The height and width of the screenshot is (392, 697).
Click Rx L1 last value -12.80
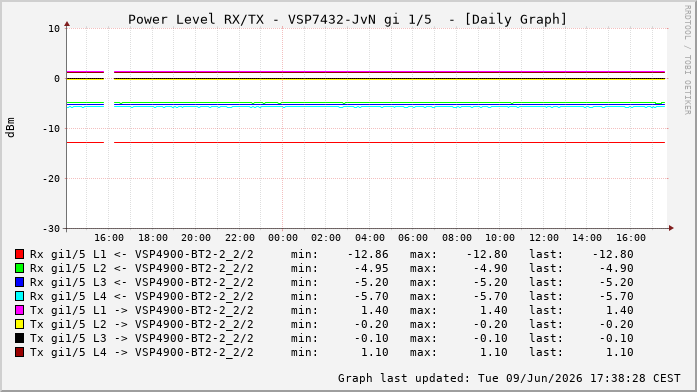coord(613,254)
